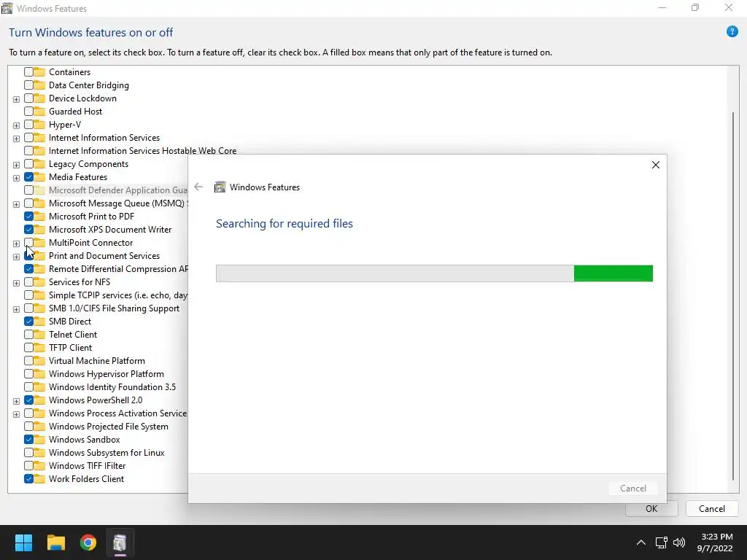Expand the Media Features node
The height and width of the screenshot is (560, 747).
(16, 178)
